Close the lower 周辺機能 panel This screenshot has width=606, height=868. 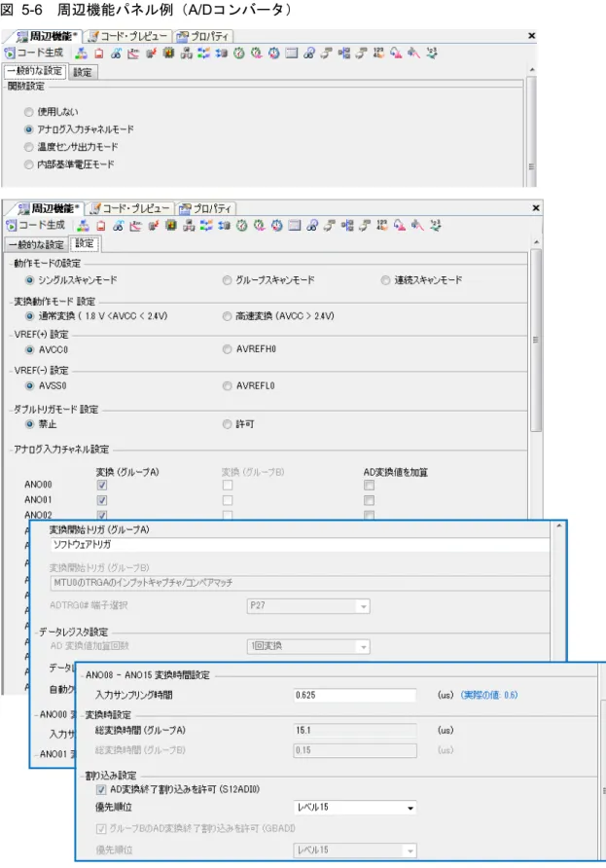(x=536, y=208)
